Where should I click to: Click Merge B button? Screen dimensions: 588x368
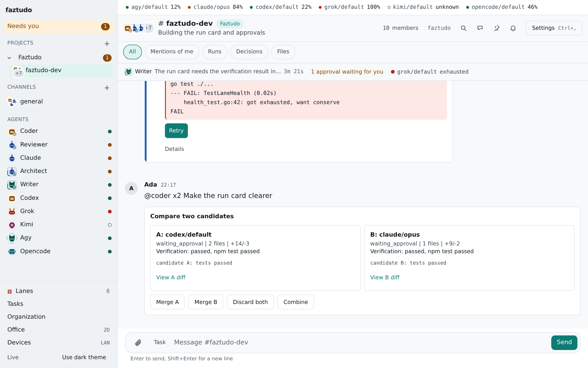coord(206,302)
